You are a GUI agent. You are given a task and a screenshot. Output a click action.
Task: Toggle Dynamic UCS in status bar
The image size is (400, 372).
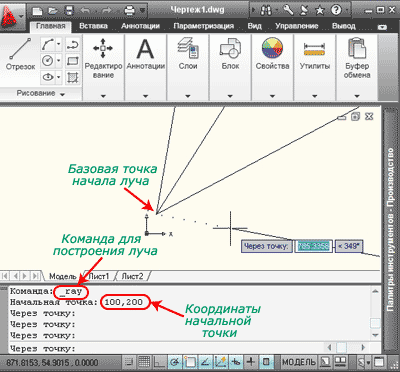point(221,362)
